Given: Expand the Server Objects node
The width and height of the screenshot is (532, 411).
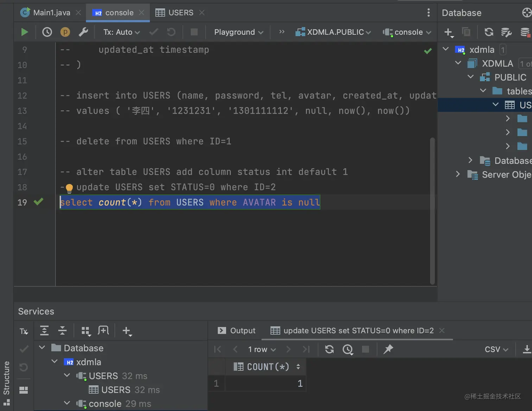Looking at the screenshot, I should 458,174.
